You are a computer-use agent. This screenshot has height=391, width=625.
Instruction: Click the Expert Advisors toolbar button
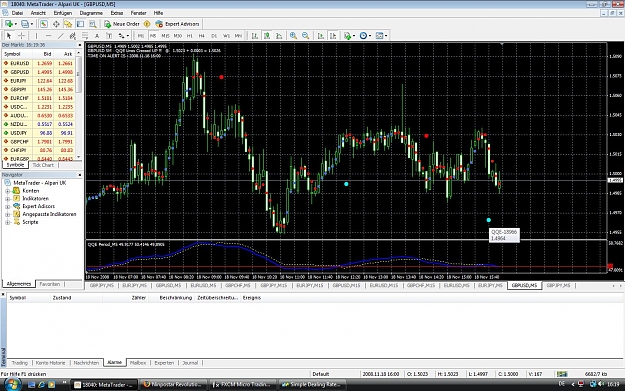click(177, 24)
